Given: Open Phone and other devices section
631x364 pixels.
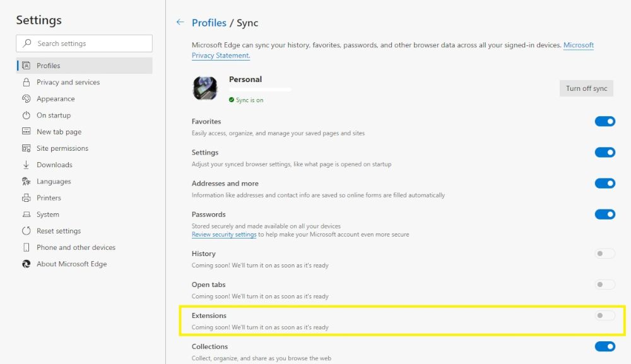Looking at the screenshot, I should 76,247.
